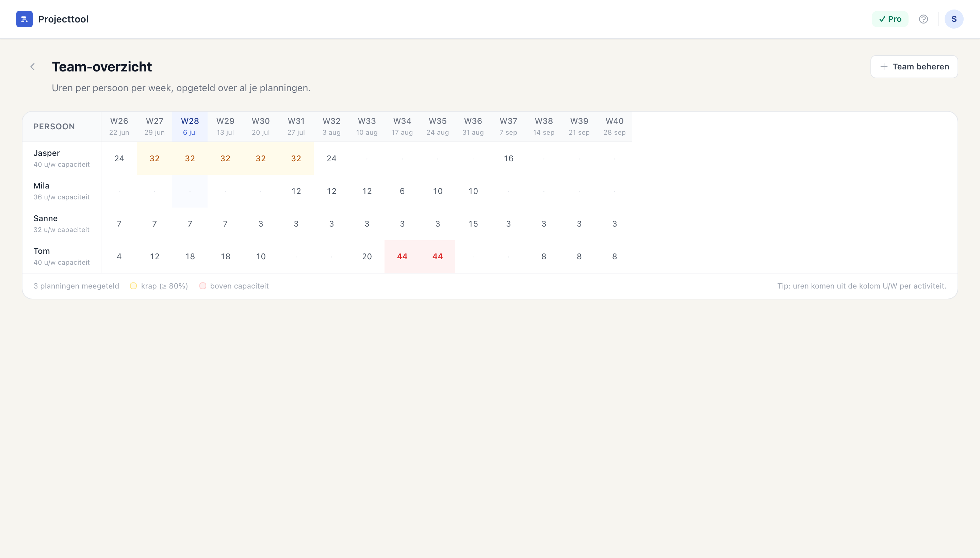The height and width of the screenshot is (558, 980).
Task: Click Mila's 12 hours in W31
Action: (x=296, y=191)
